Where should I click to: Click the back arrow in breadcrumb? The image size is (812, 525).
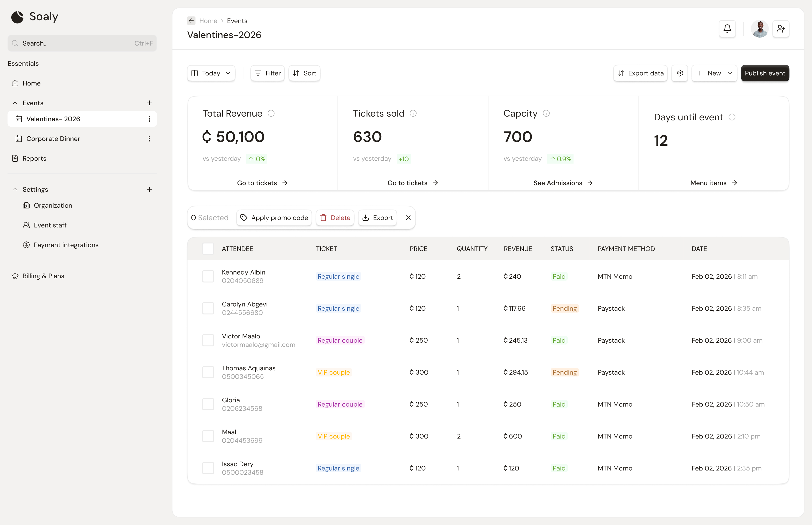click(191, 21)
